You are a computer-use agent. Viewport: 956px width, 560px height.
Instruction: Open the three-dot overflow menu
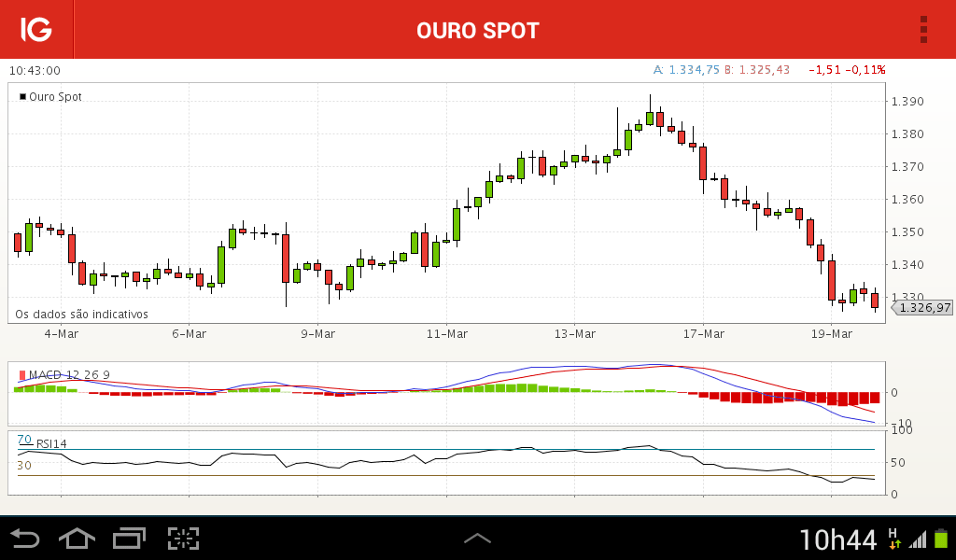click(x=923, y=29)
